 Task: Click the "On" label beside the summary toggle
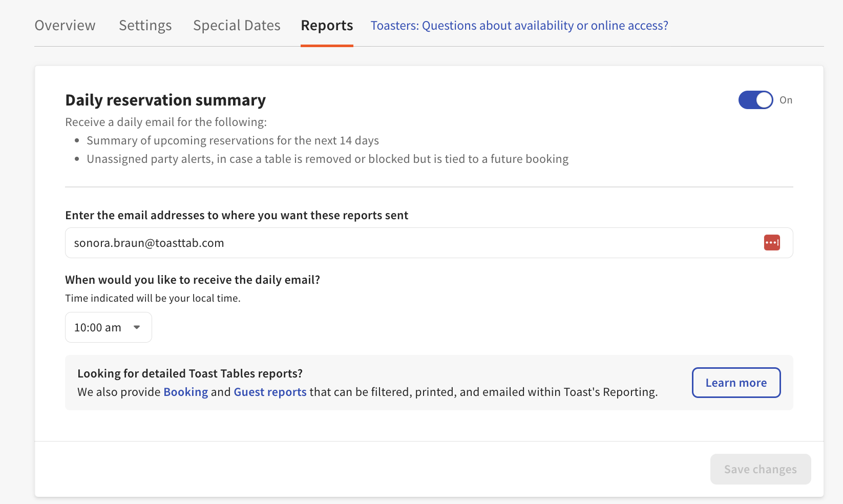coord(786,100)
